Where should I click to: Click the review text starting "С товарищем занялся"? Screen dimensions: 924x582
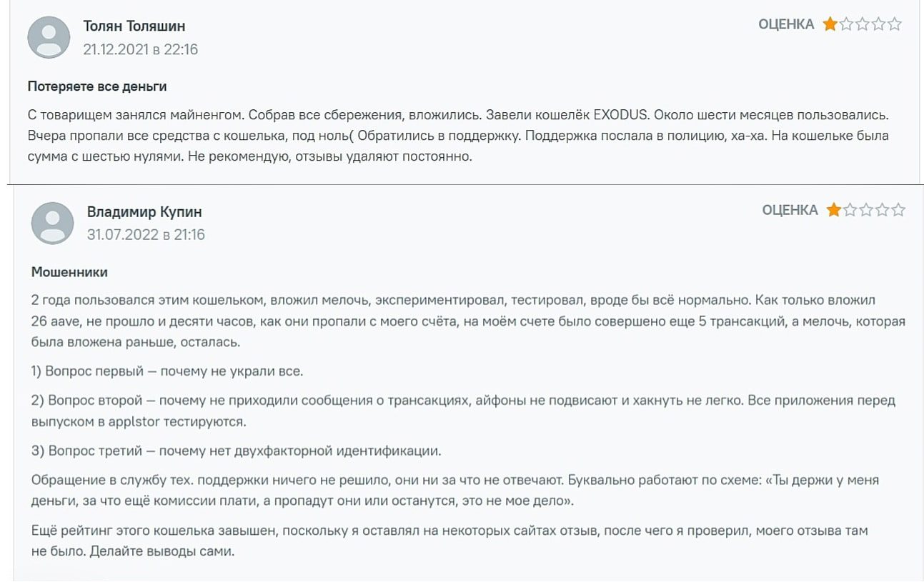coord(457,136)
